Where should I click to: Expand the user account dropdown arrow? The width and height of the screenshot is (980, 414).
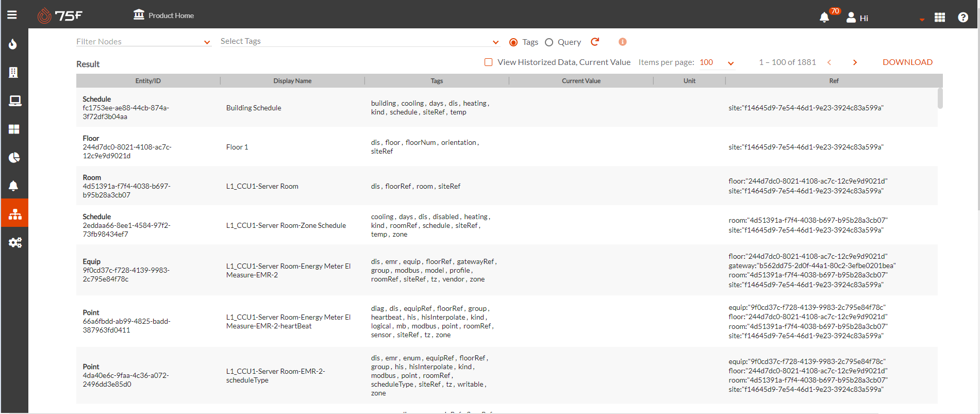point(922,20)
